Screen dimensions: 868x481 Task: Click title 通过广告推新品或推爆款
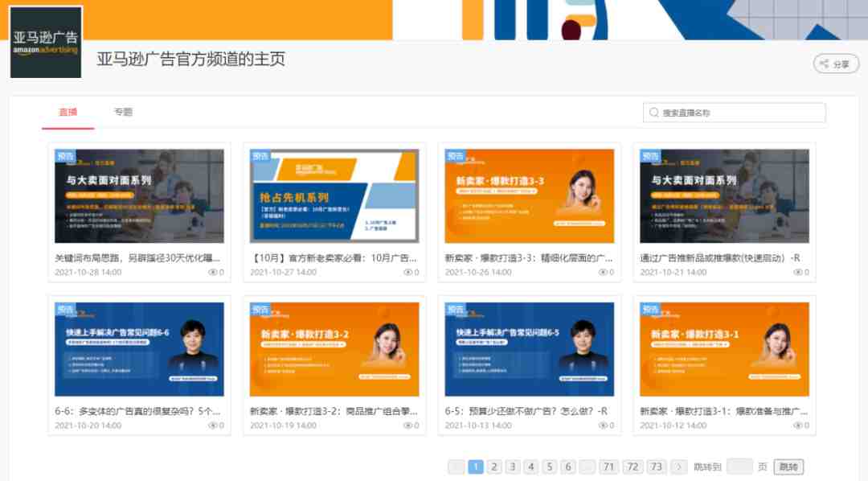click(x=719, y=257)
